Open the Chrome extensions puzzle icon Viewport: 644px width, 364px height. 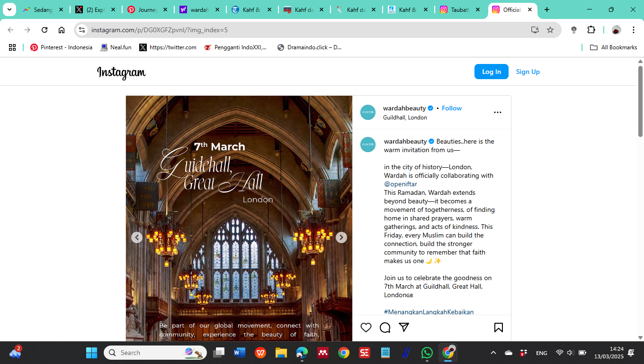coord(591,30)
